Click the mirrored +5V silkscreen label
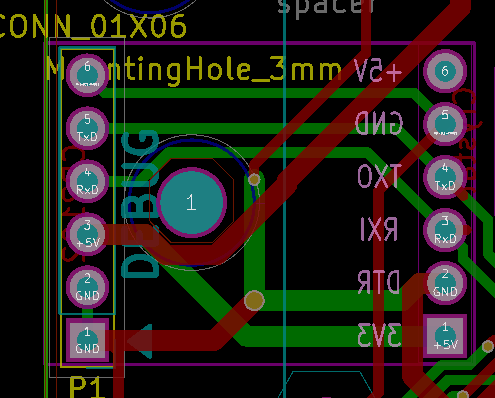This screenshot has width=495, height=398. coord(378,71)
